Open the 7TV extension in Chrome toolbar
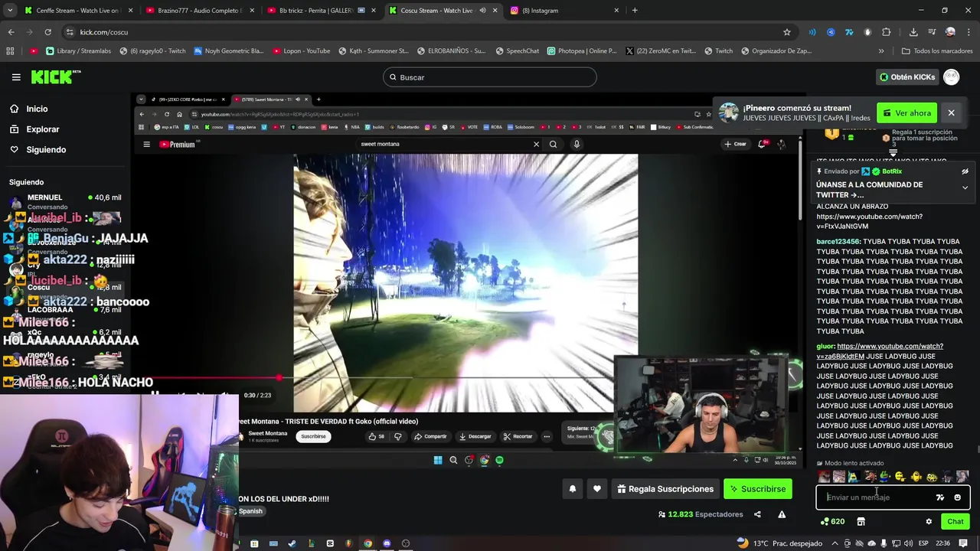 [849, 32]
